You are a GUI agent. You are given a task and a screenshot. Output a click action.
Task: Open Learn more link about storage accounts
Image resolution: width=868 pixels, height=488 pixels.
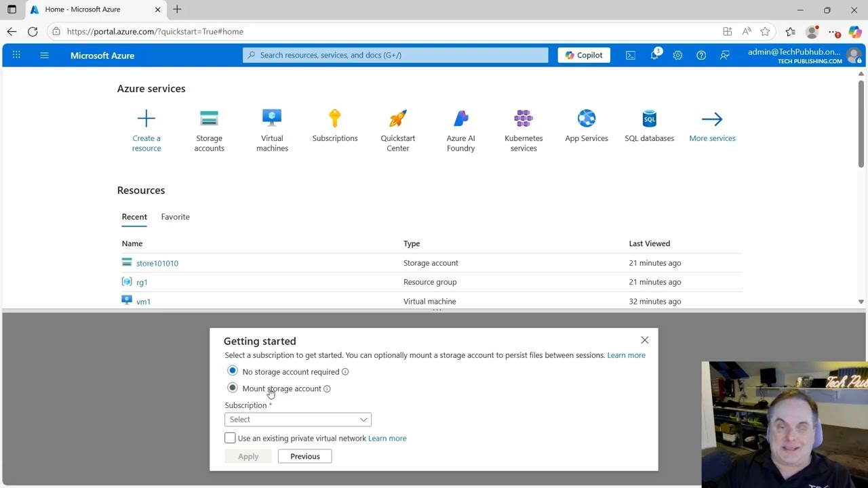point(627,355)
